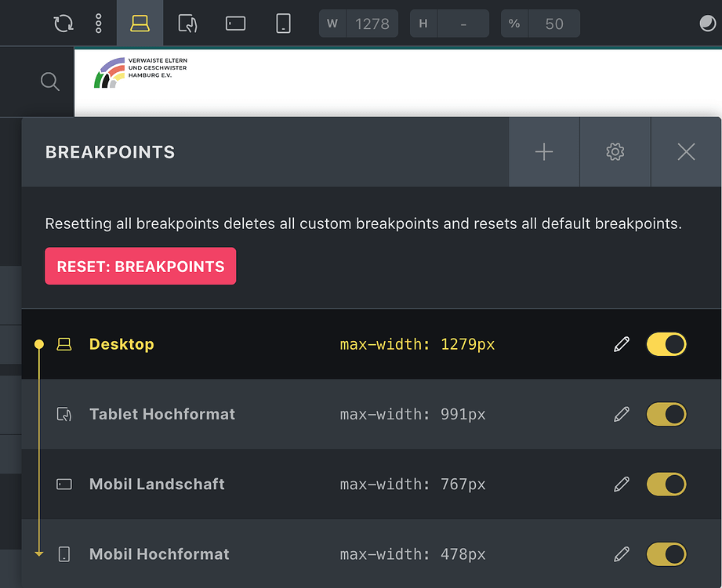Click the page refresh icon on the far left toolbar

63,23
